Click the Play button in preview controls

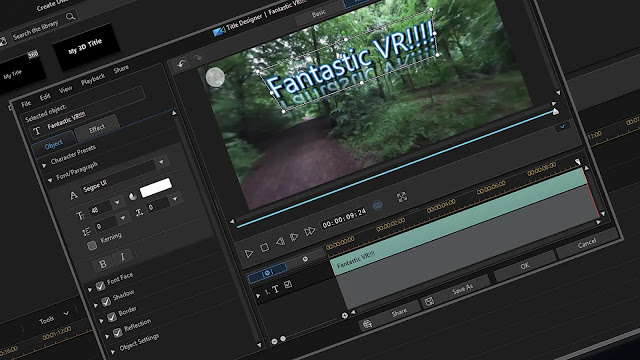(249, 253)
